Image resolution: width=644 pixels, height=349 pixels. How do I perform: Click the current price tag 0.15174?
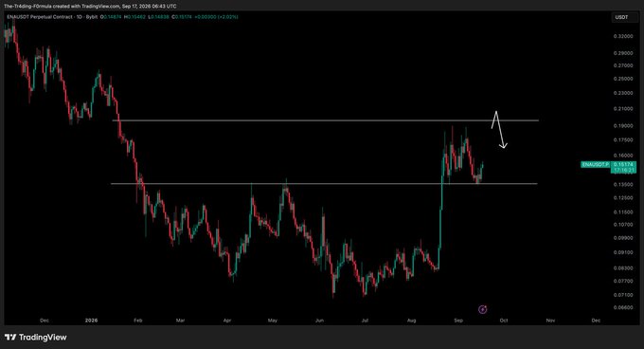[623, 164]
